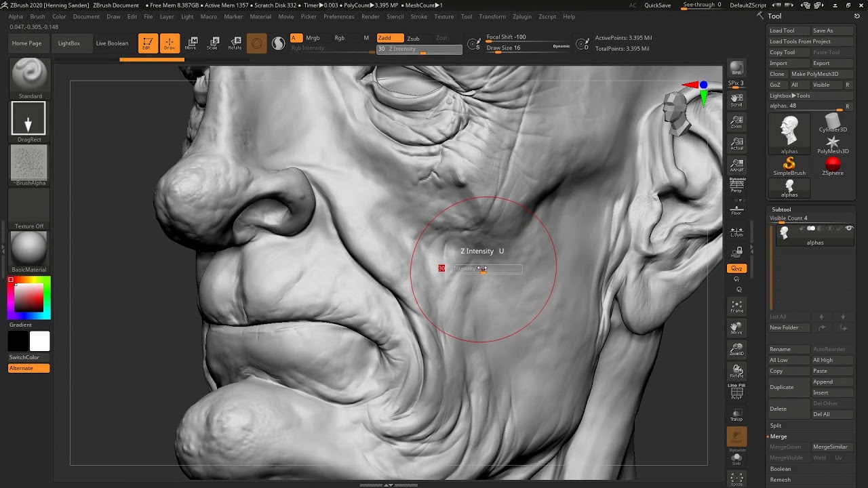Click the Z Intensity slider in toolbar

419,49
